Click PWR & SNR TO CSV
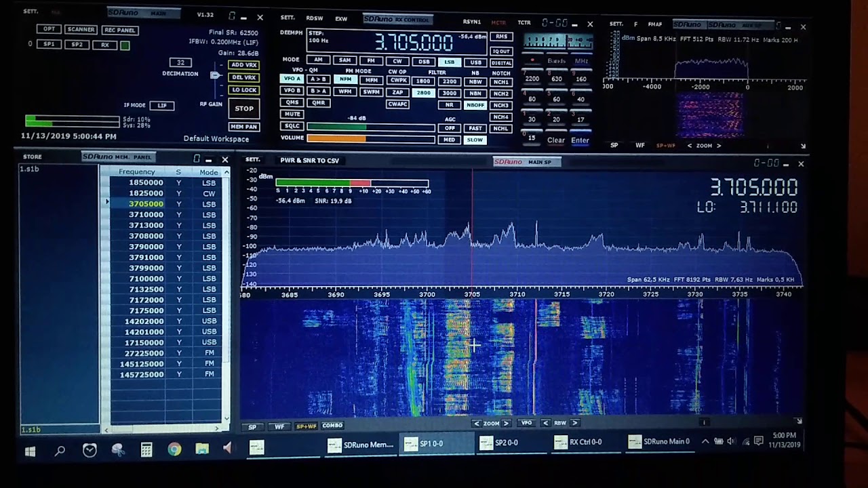Viewport: 868px width, 488px height. point(309,161)
